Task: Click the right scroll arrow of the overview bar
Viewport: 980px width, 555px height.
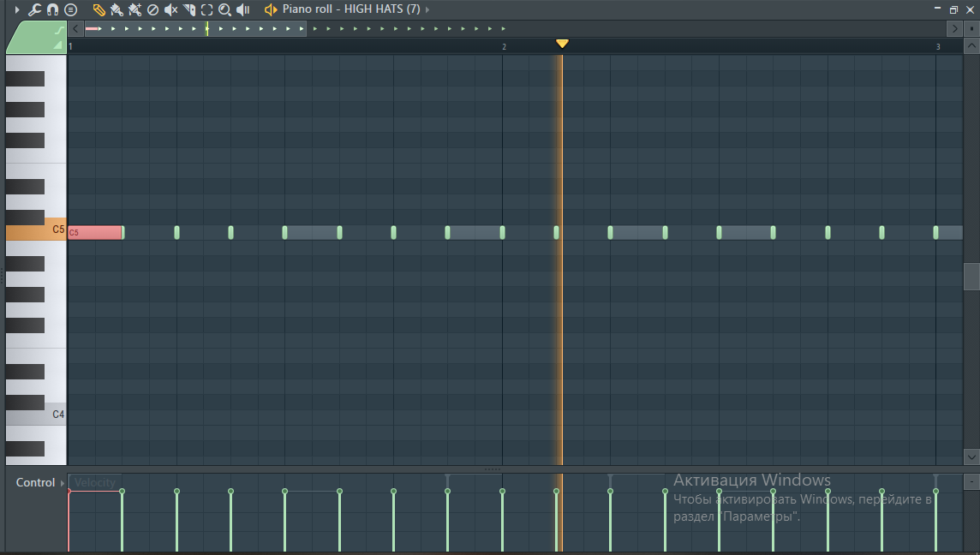Action: [x=954, y=28]
